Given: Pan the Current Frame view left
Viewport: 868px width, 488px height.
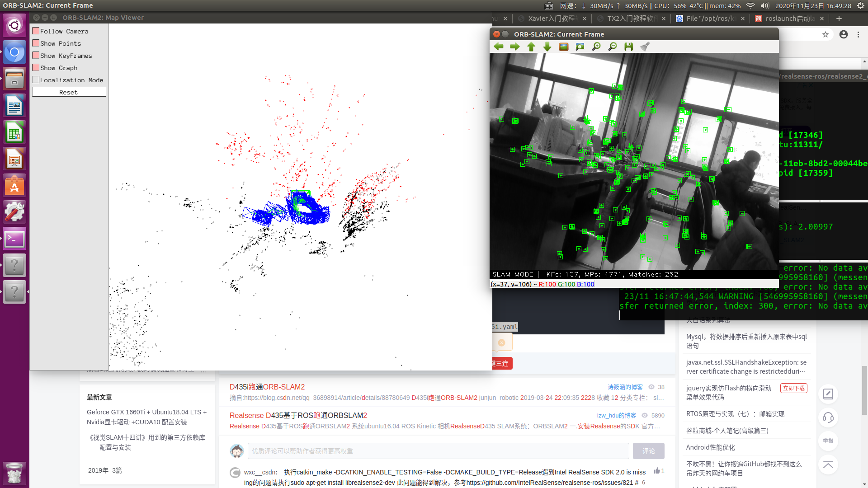Looking at the screenshot, I should pyautogui.click(x=499, y=47).
